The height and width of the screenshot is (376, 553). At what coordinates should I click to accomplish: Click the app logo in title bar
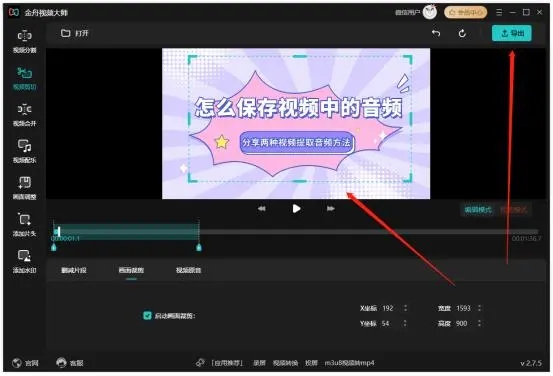(x=14, y=12)
